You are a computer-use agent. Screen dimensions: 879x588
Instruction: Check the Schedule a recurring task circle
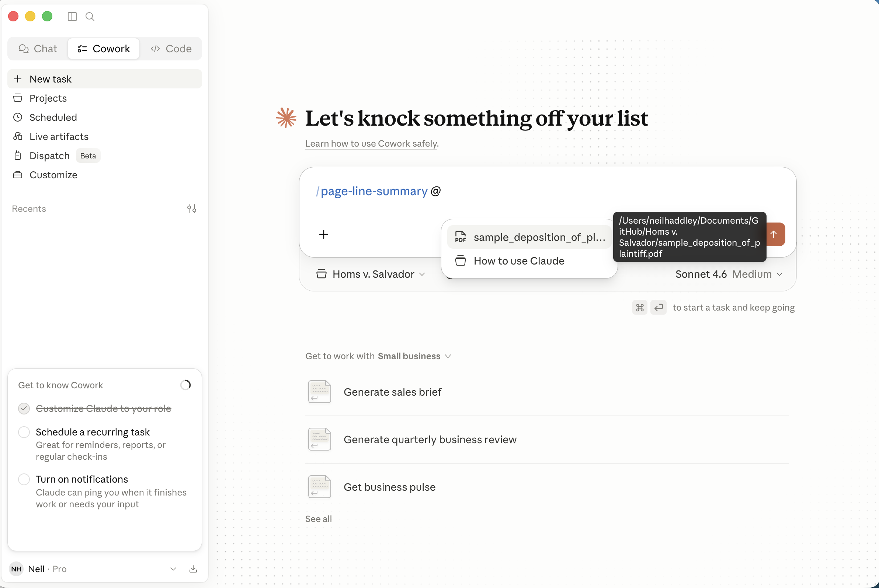(24, 432)
